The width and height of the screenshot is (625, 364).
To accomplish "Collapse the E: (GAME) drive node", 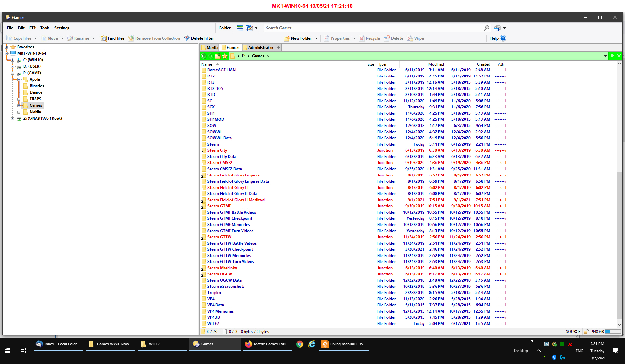I will coord(12,73).
